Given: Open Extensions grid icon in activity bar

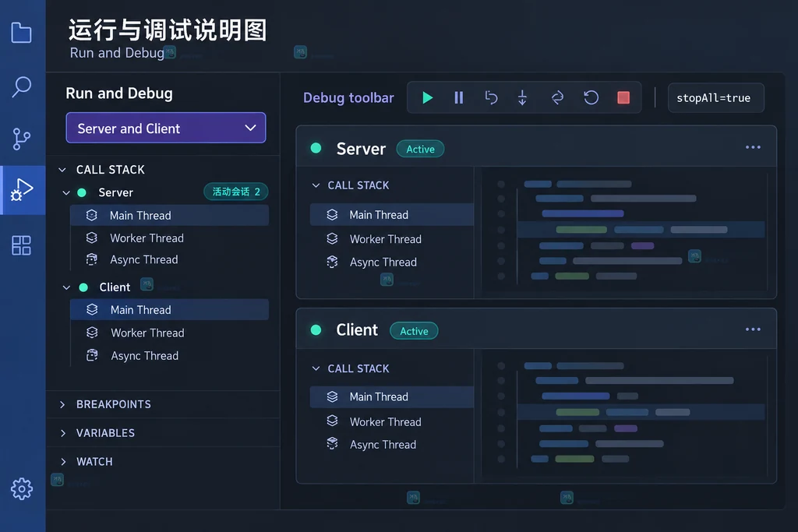Looking at the screenshot, I should (x=21, y=245).
